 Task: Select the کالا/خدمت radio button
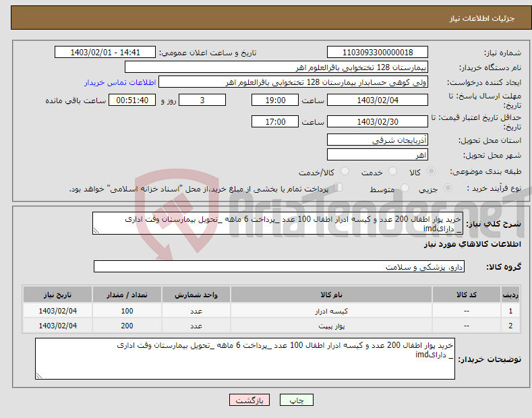(x=345, y=171)
